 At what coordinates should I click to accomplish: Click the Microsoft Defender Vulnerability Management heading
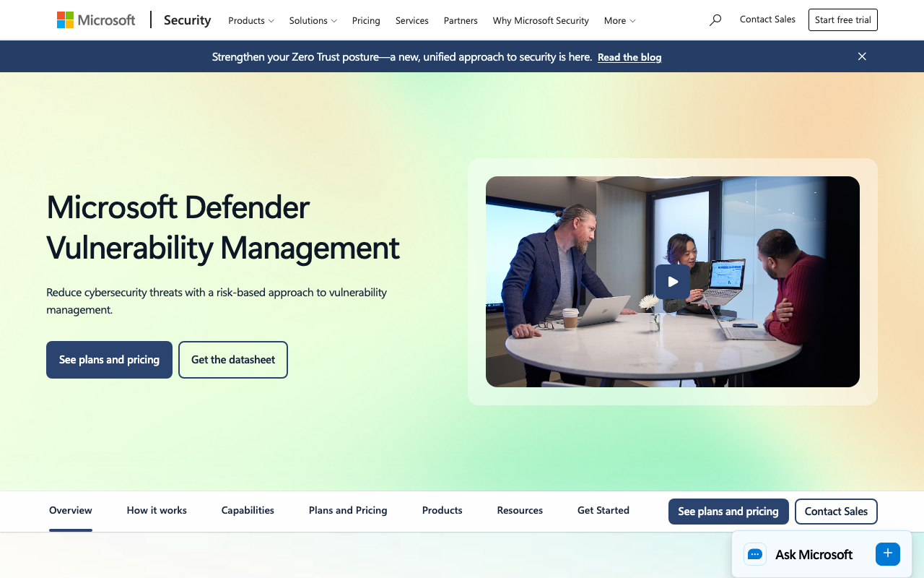[223, 228]
